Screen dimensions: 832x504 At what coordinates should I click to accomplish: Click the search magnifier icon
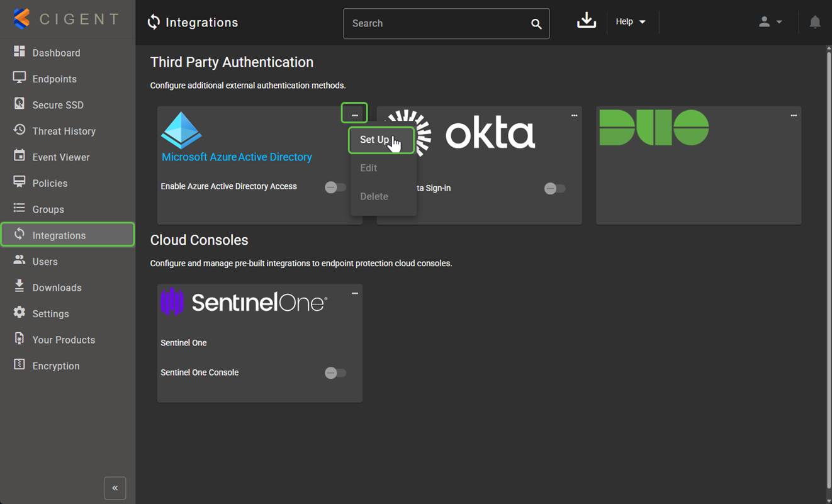[536, 24]
